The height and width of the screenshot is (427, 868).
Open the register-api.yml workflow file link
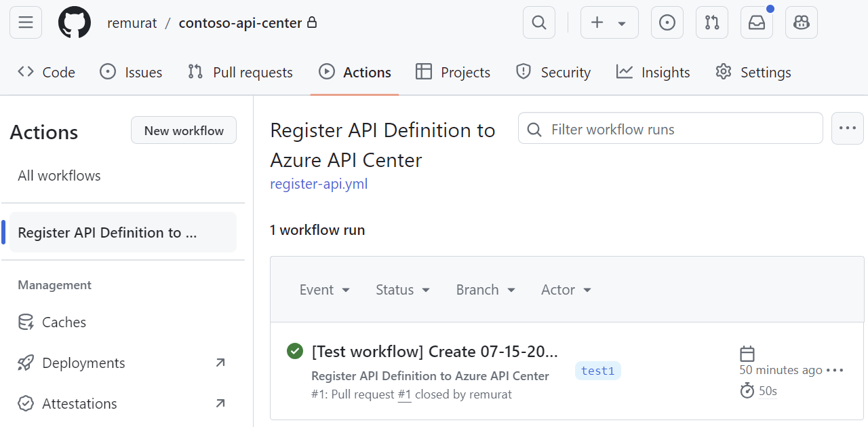319,183
